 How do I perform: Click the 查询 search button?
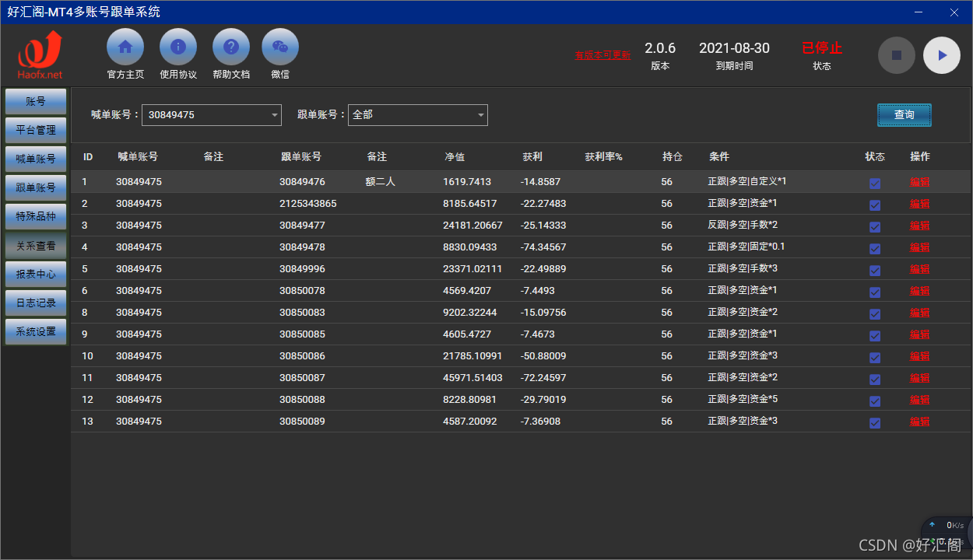904,115
